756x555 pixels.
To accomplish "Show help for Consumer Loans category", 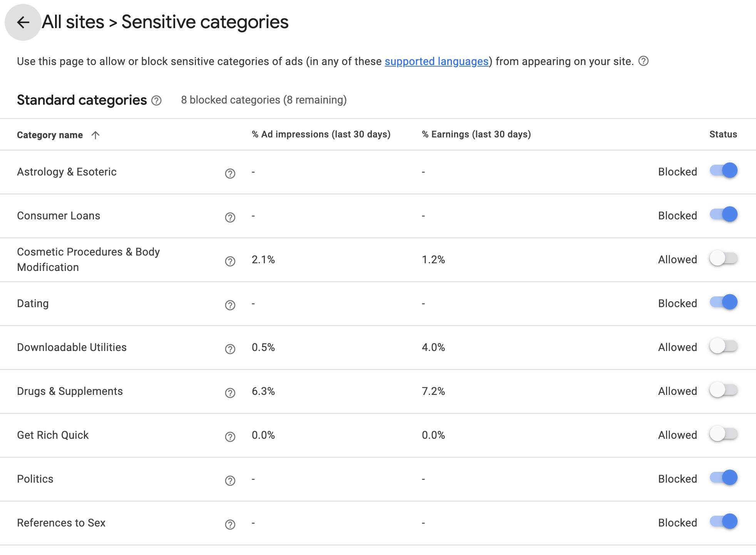I will coord(230,217).
